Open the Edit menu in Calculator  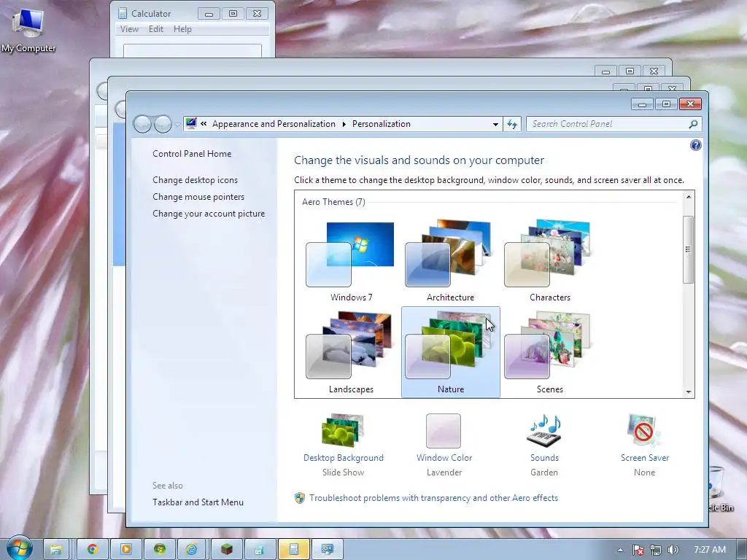[x=156, y=29]
